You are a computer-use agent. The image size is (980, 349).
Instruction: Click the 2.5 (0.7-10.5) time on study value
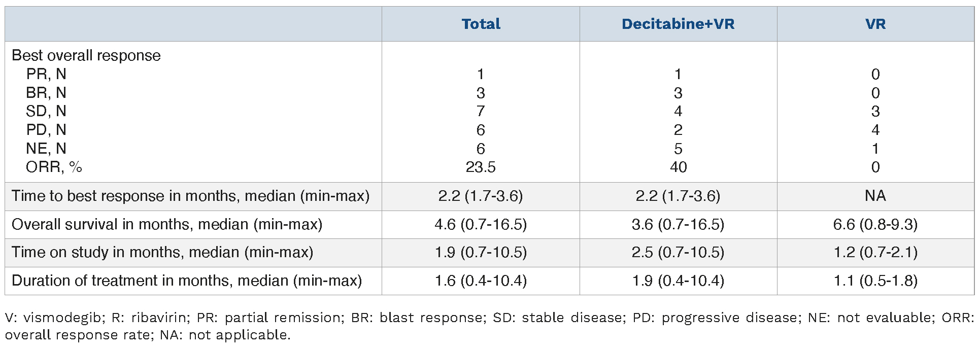(x=678, y=252)
